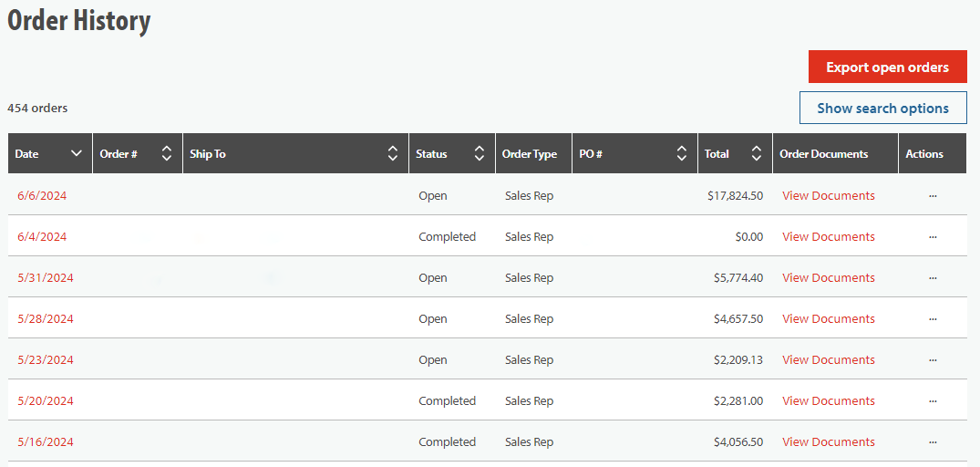
Task: Click the ellipsis for the $2,281.00 order
Action: pos(932,401)
